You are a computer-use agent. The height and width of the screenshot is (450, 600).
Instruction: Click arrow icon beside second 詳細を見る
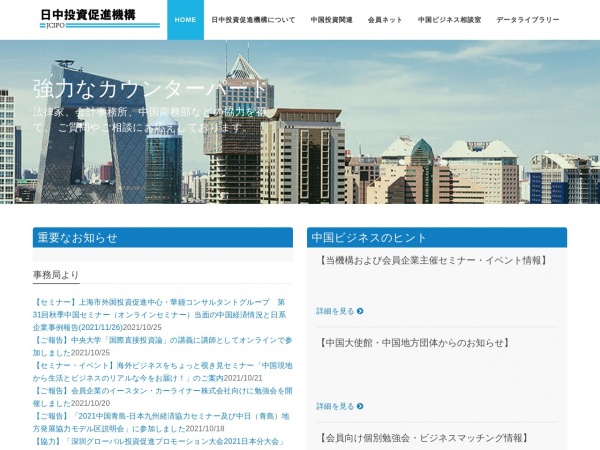[360, 406]
